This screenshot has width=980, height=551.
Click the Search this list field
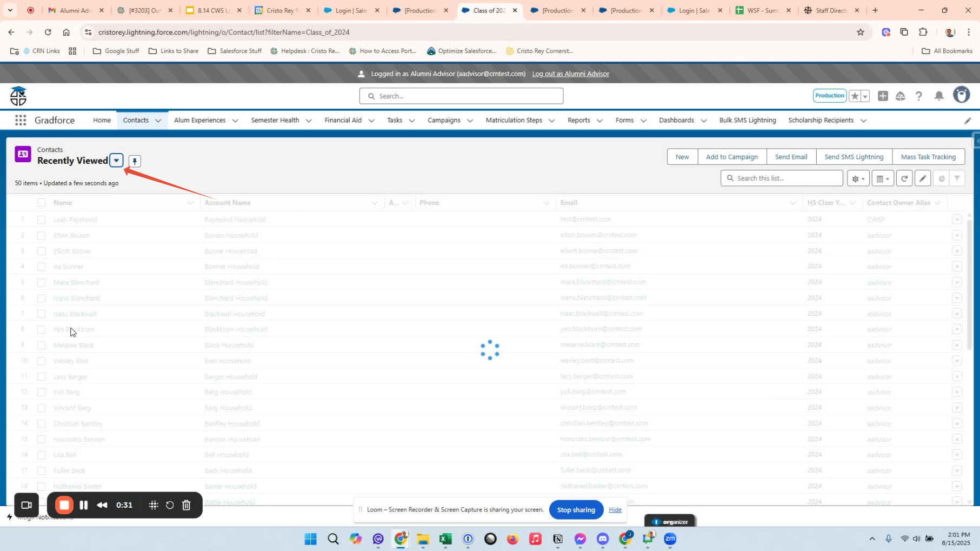coord(782,178)
